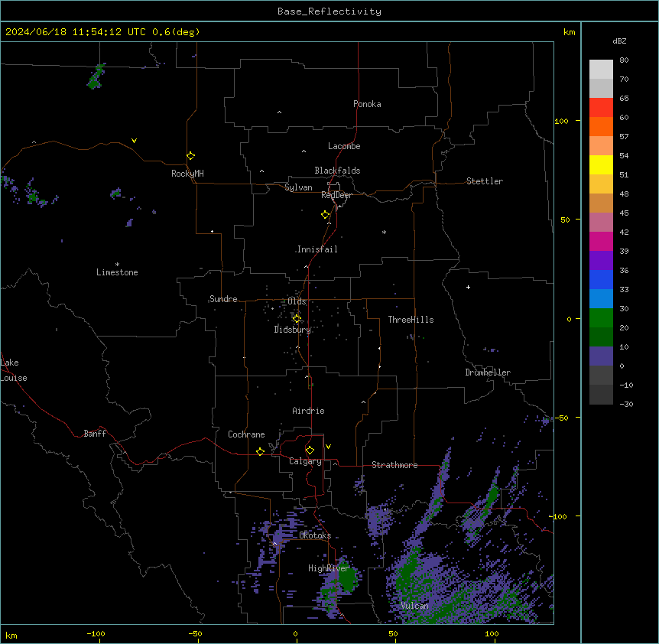The width and height of the screenshot is (659, 644).
Task: Select the dark orange 57-60 dBZ legend swatch
Action: click(601, 126)
